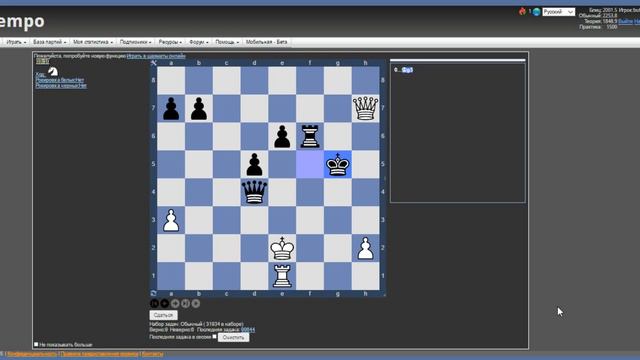
Task: Expand the Играть menu
Action: 16,42
